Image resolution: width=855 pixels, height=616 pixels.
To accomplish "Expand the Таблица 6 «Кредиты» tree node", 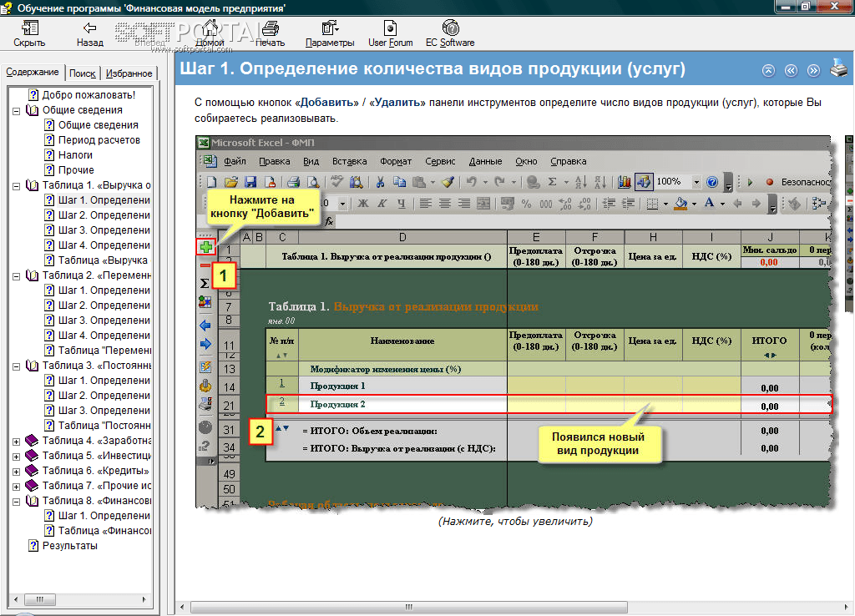I will pos(17,471).
